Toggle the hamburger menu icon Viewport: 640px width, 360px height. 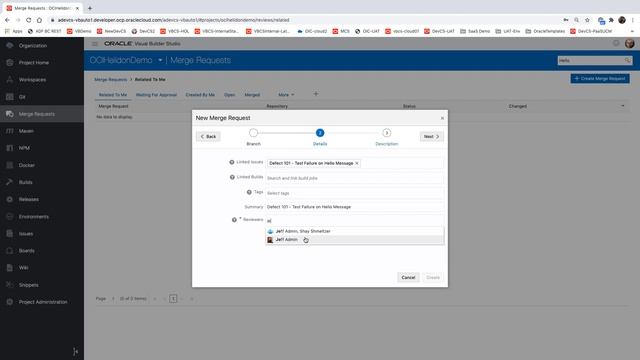click(95, 44)
